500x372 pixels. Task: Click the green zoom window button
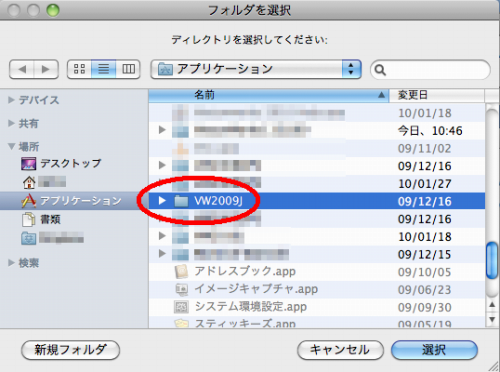tap(53, 11)
